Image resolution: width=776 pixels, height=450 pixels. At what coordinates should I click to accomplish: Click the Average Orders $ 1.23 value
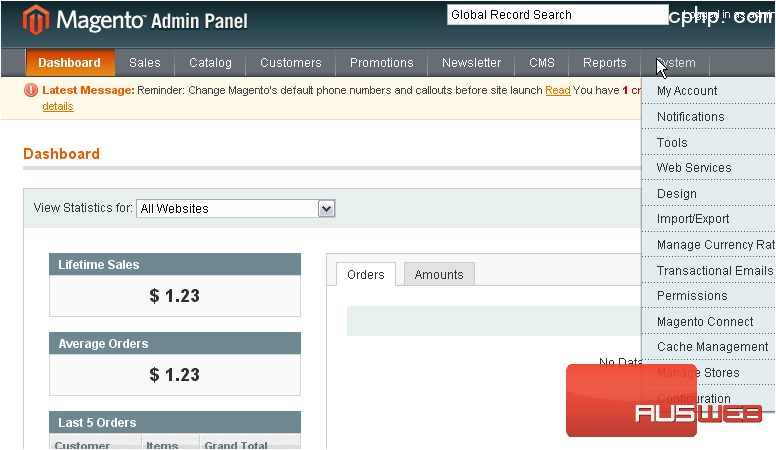click(x=175, y=375)
